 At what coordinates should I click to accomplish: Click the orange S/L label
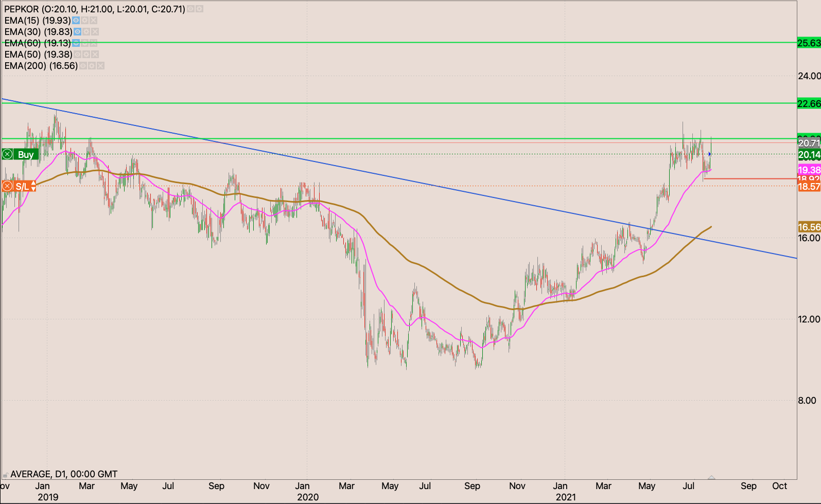tap(22, 186)
